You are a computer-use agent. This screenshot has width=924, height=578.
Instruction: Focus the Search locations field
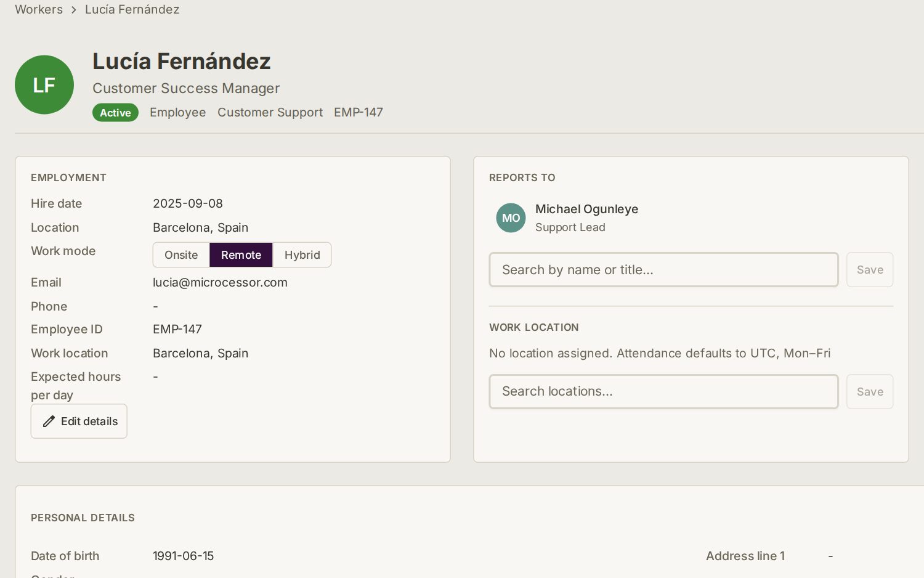point(663,392)
